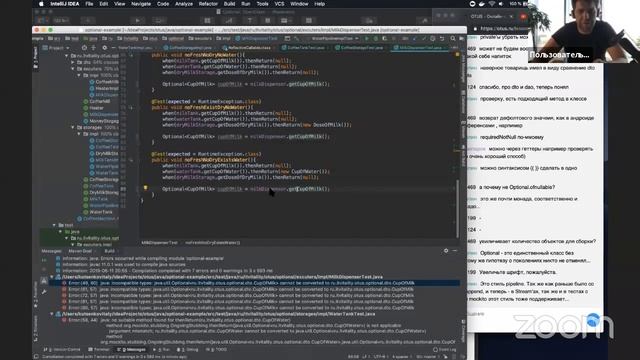Start debugging with the bug icon
Image resolution: width=640 pixels, height=360 pixels.
(x=376, y=38)
